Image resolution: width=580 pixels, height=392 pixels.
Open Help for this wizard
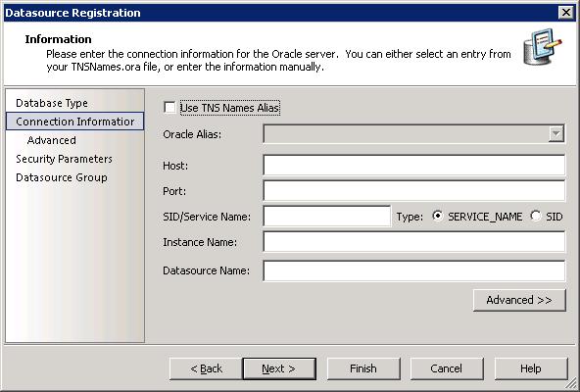tap(530, 368)
